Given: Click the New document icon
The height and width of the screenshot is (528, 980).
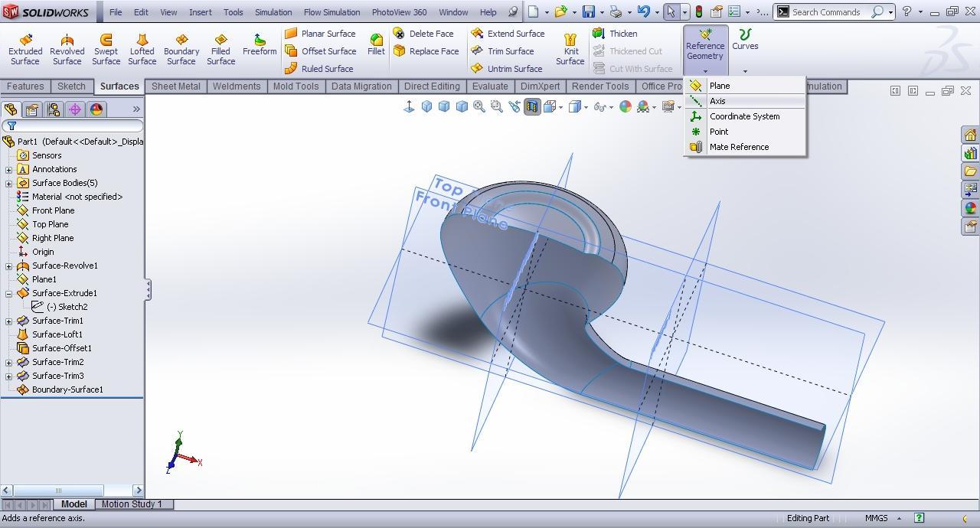Looking at the screenshot, I should pos(534,11).
